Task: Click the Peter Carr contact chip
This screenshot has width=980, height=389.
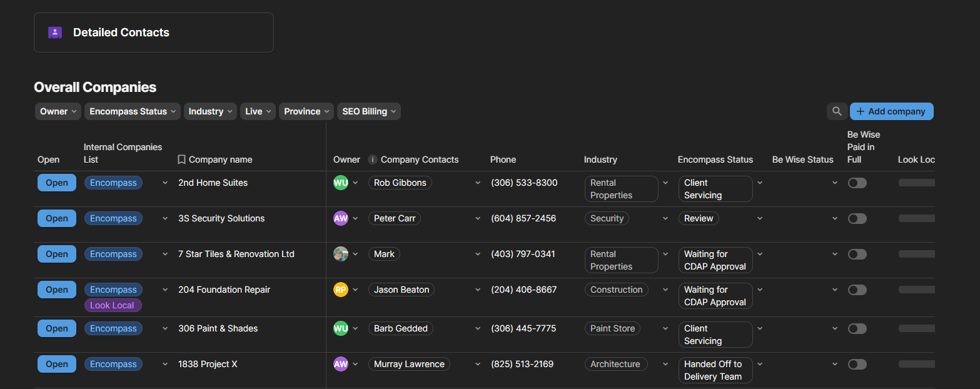Action: (395, 218)
